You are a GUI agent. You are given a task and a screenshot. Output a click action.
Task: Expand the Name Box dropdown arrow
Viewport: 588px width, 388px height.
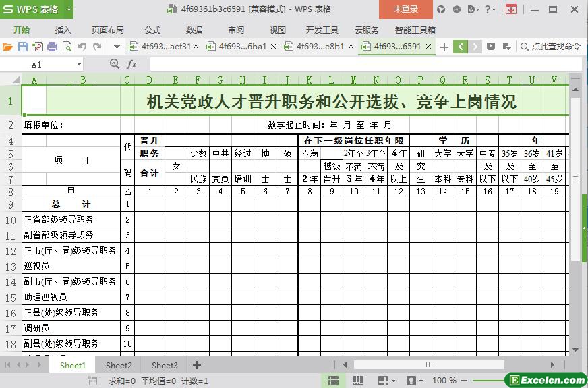pyautogui.click(x=79, y=65)
